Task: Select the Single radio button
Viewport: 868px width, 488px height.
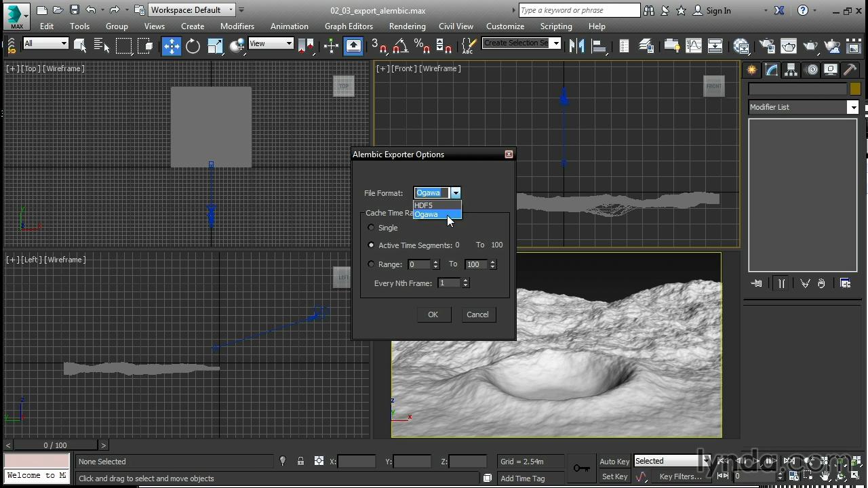Action: pos(371,228)
